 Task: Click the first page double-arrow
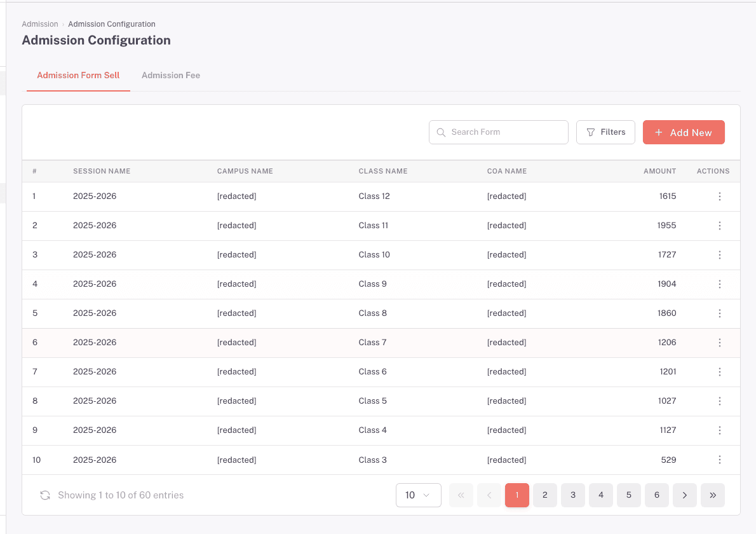click(x=461, y=495)
